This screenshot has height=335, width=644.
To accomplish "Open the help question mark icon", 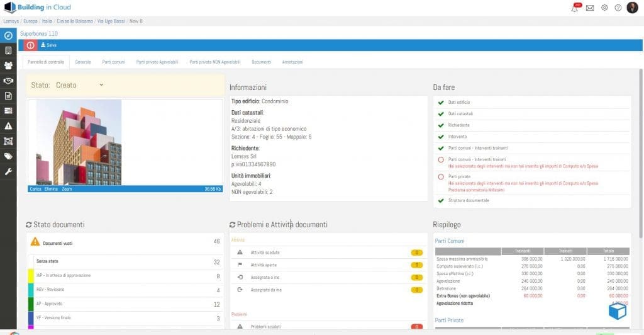I will [618, 8].
